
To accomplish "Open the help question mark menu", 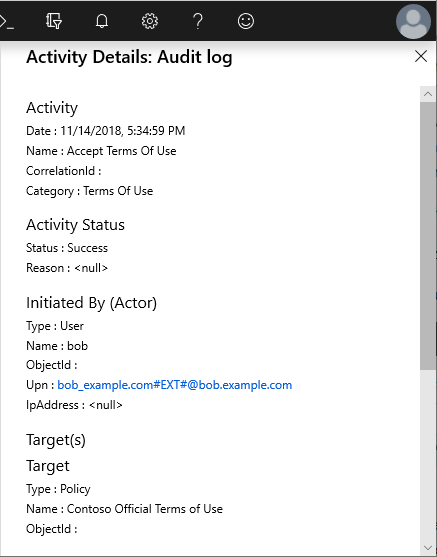I will point(198,21).
